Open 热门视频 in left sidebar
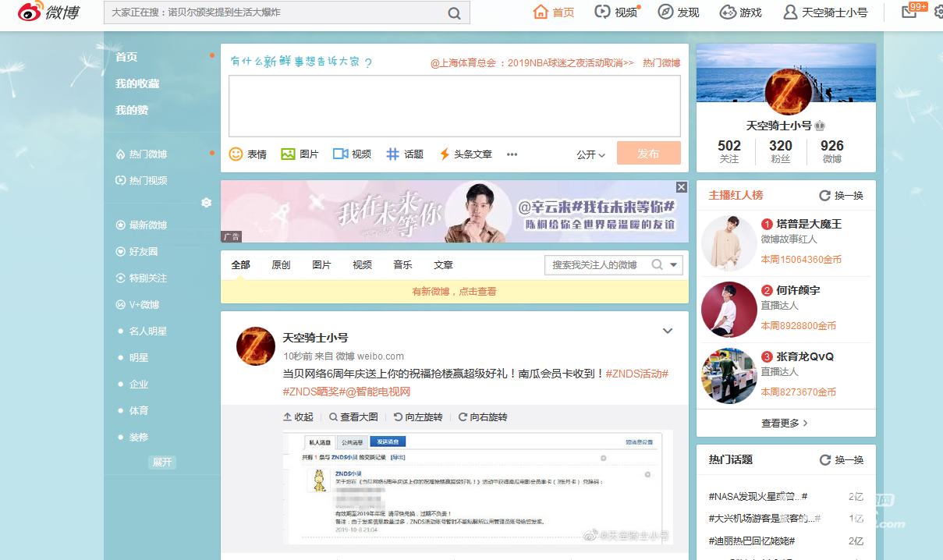The image size is (943, 560). coord(141,180)
